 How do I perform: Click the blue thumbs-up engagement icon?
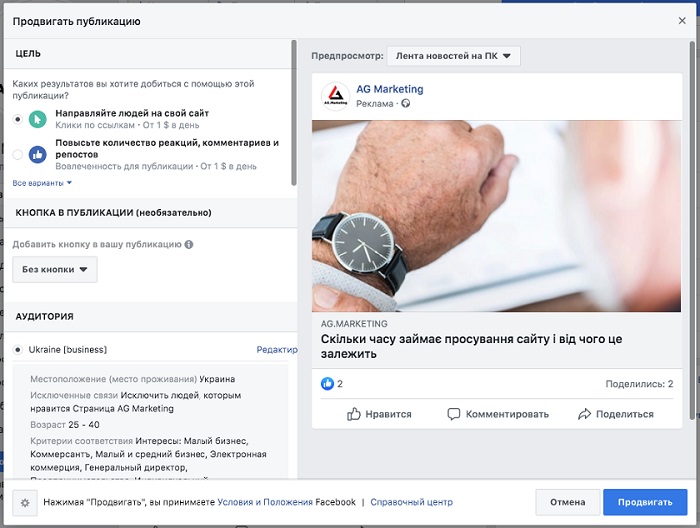[38, 154]
